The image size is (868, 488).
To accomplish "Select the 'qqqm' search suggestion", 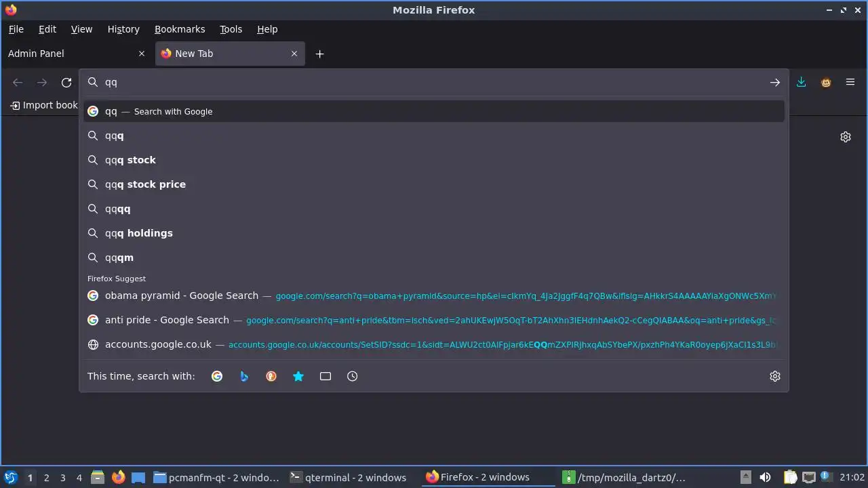I will coord(434,258).
